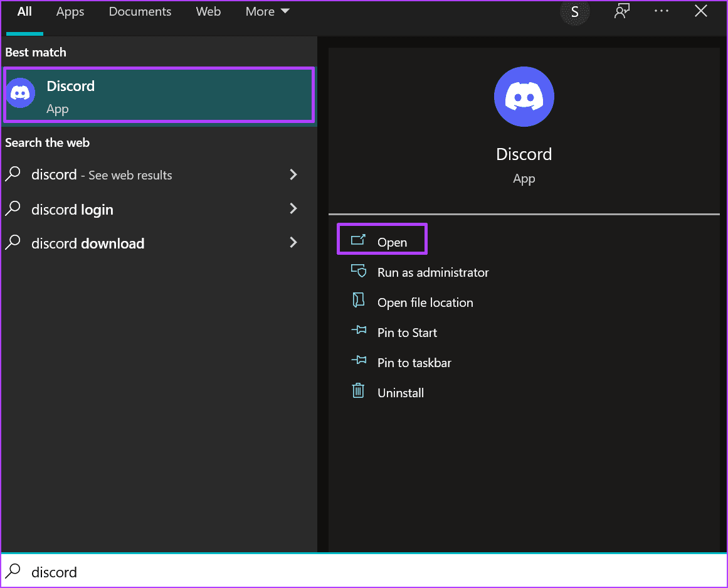Click the Pin to Start pushpin icon
This screenshot has height=588, width=728.
tap(358, 331)
